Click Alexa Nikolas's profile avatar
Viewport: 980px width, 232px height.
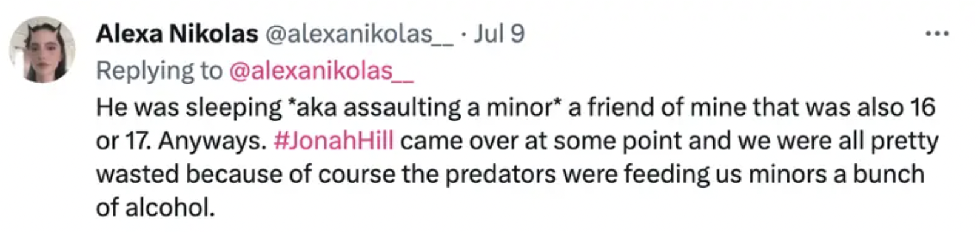(x=42, y=50)
